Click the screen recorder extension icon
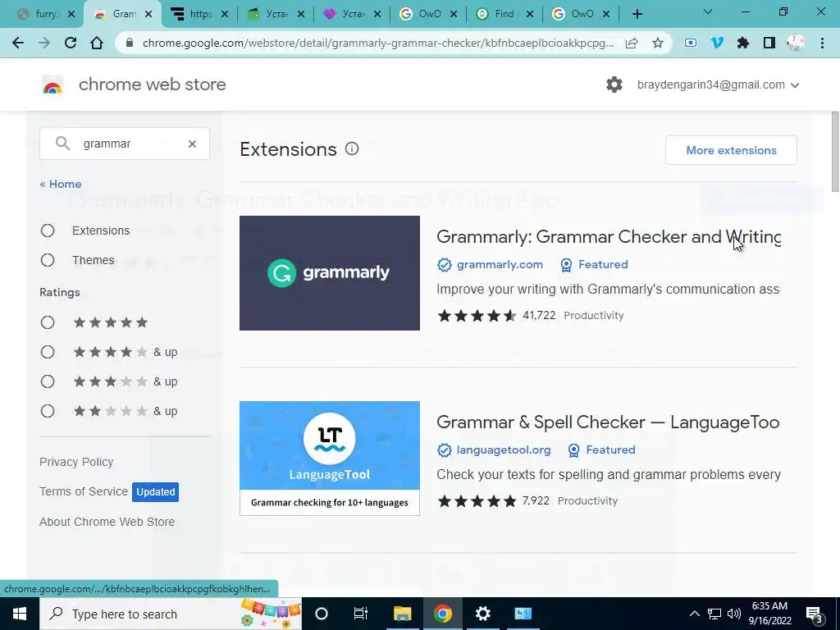 (691, 43)
